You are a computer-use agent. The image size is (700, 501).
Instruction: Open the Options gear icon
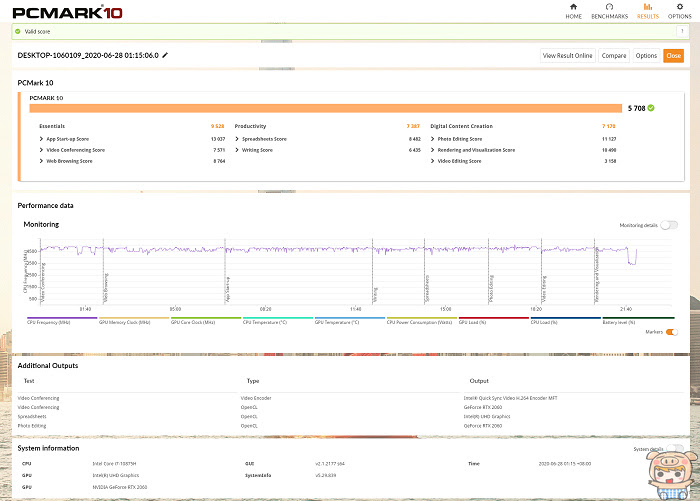point(679,7)
